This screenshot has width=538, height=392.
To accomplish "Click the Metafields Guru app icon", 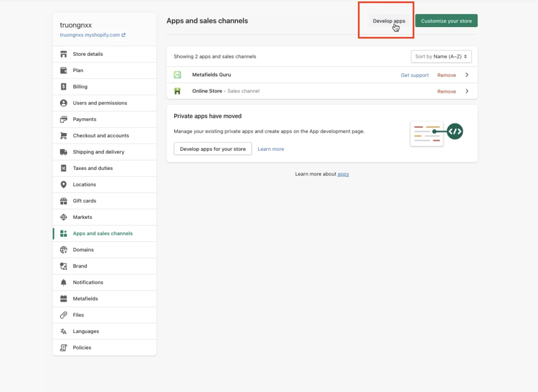I will point(178,74).
